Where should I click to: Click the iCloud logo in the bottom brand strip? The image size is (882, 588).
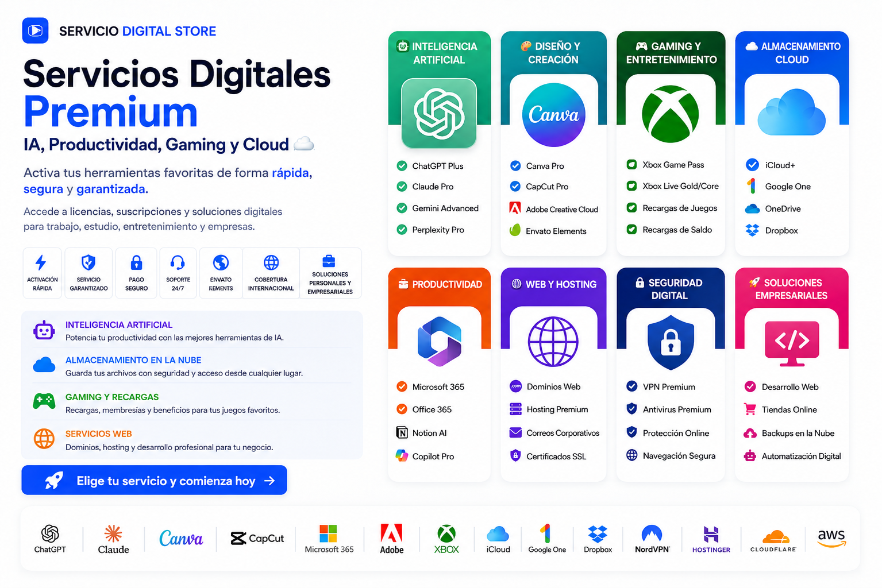(x=498, y=539)
